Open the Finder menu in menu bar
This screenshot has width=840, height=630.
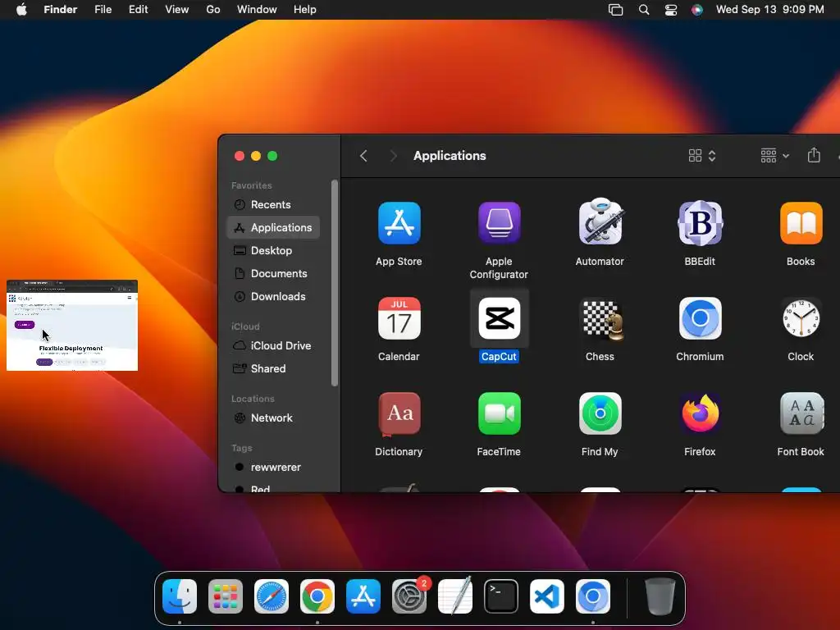[61, 10]
